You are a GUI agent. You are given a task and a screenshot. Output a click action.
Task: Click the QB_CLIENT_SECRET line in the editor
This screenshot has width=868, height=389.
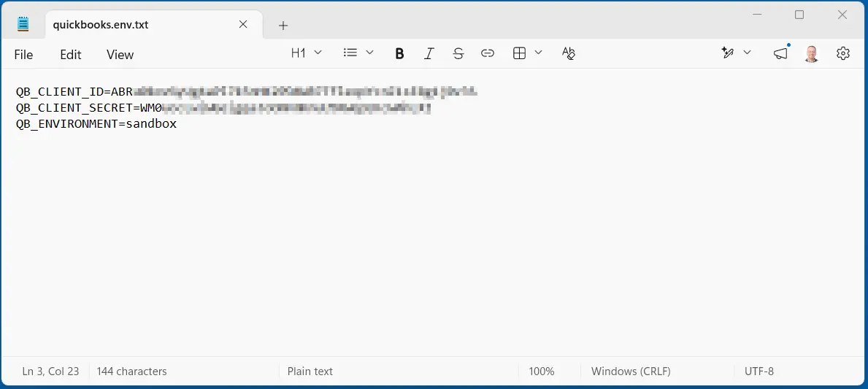(x=223, y=108)
